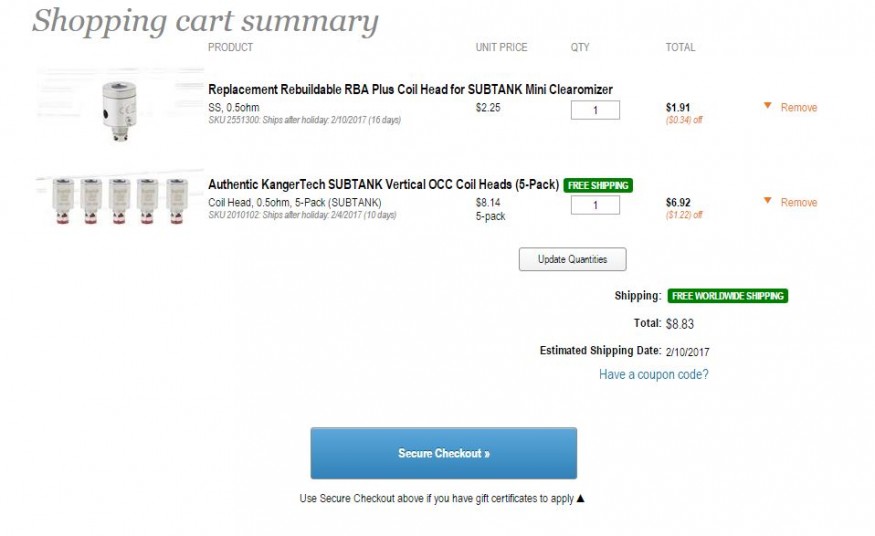This screenshot has height=536, width=875.
Task: Click the up-arrow after gift certificates note
Action: coord(580,498)
